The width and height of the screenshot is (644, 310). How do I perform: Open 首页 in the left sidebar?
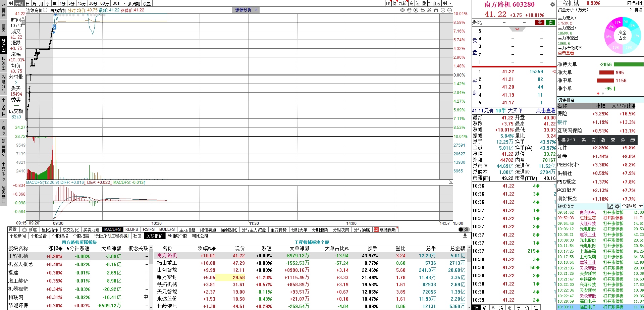click(3, 28)
